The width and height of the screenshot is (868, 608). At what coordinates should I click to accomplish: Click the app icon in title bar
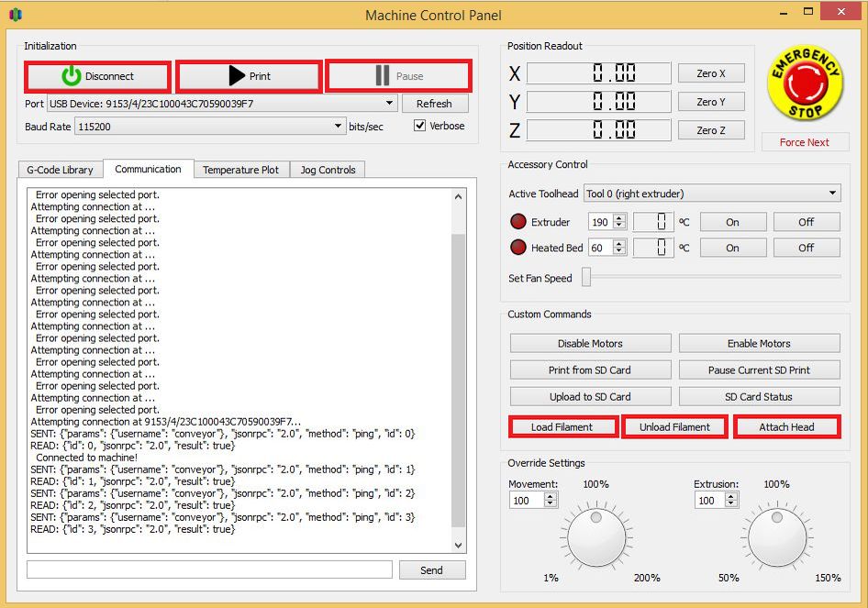(x=16, y=15)
